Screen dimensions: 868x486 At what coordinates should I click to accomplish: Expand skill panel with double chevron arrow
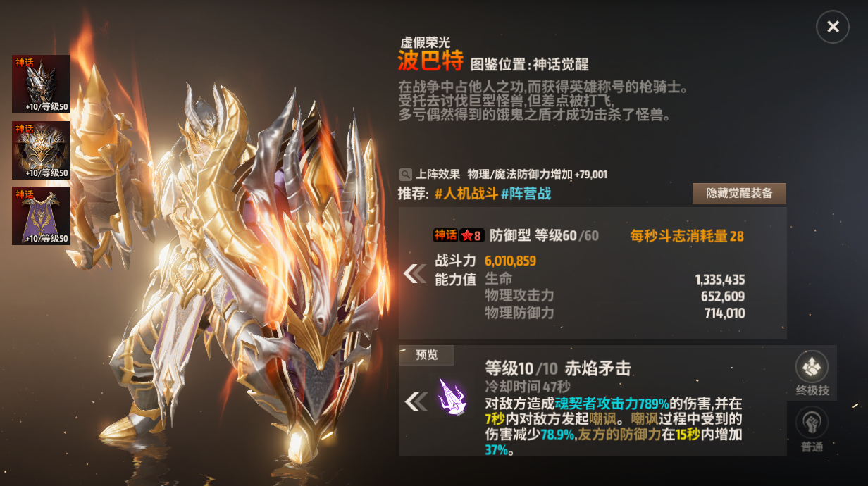[x=416, y=401]
